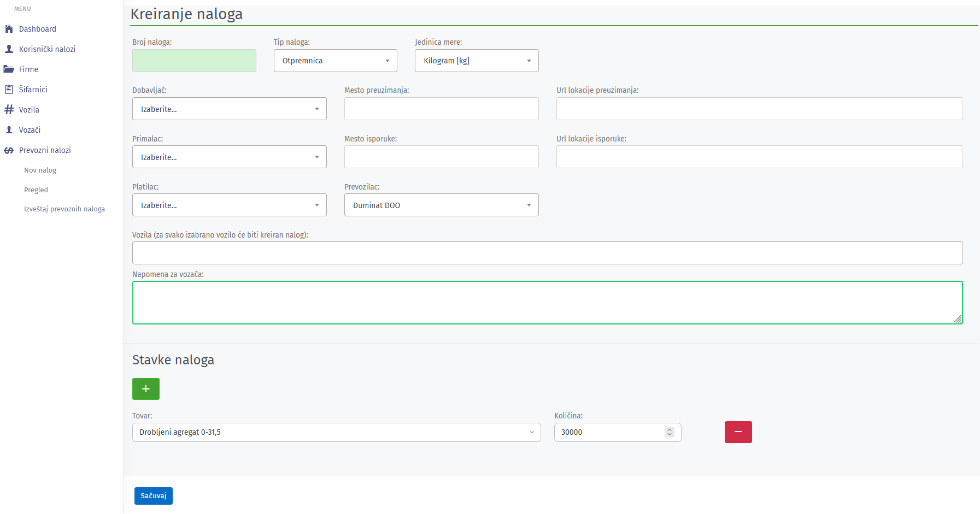Open the Tip naloga dropdown
This screenshot has width=980, height=514.
point(335,61)
